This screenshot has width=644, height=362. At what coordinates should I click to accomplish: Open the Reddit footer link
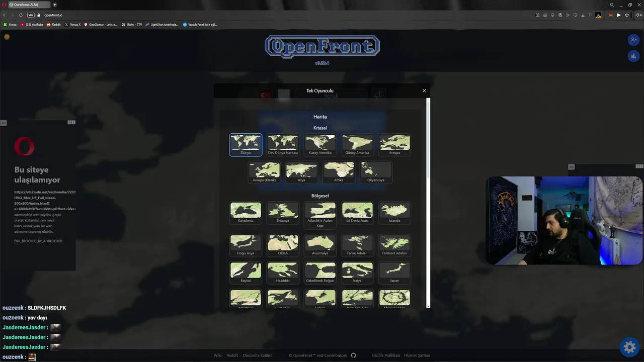[232, 355]
